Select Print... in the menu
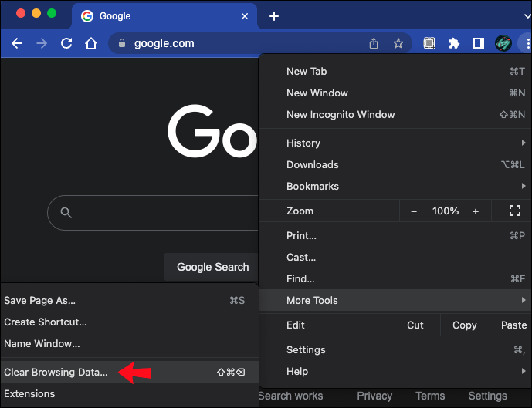 click(395, 235)
